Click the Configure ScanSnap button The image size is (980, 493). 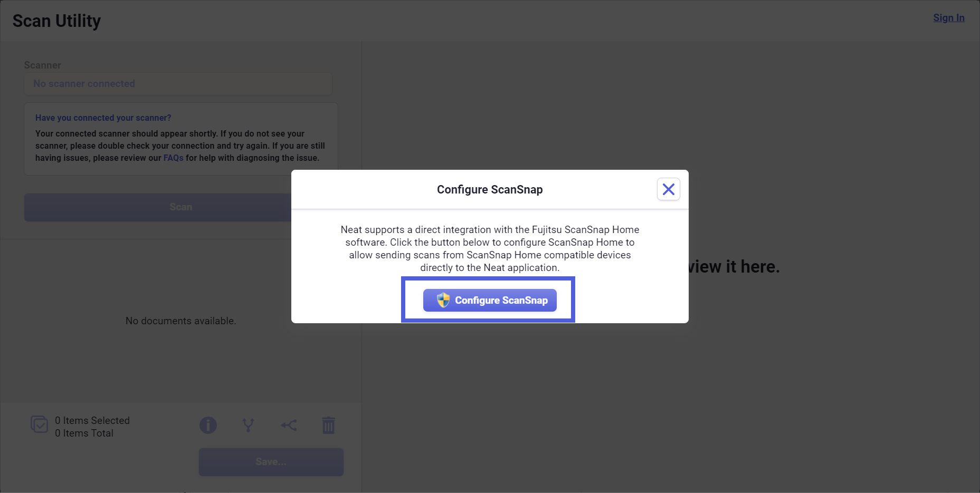(x=490, y=300)
